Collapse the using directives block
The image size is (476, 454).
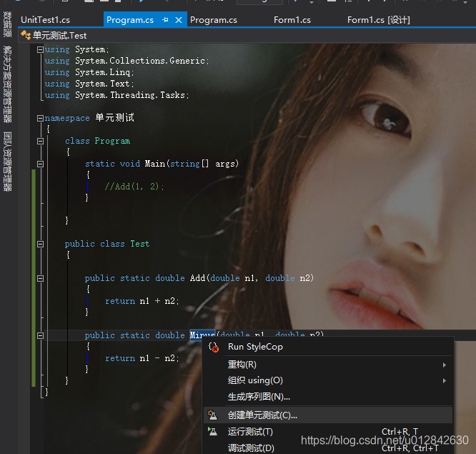pyautogui.click(x=40, y=49)
